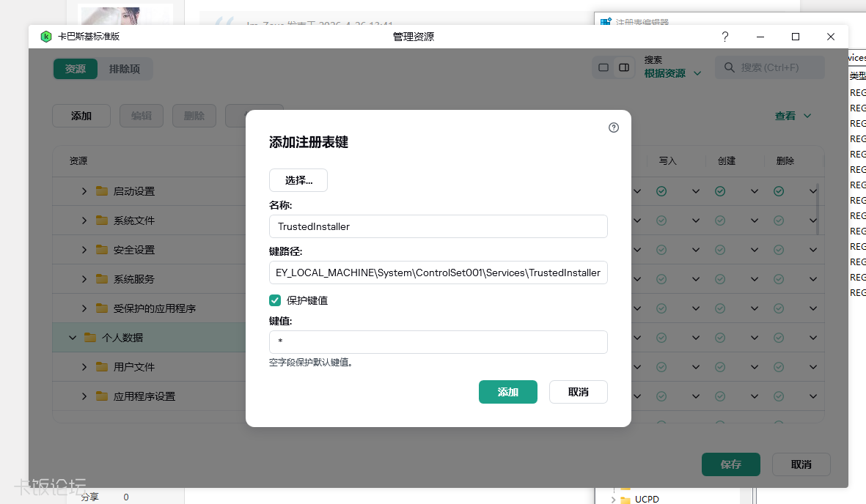
Task: Click the 添加 toolbar button
Action: pyautogui.click(x=81, y=116)
